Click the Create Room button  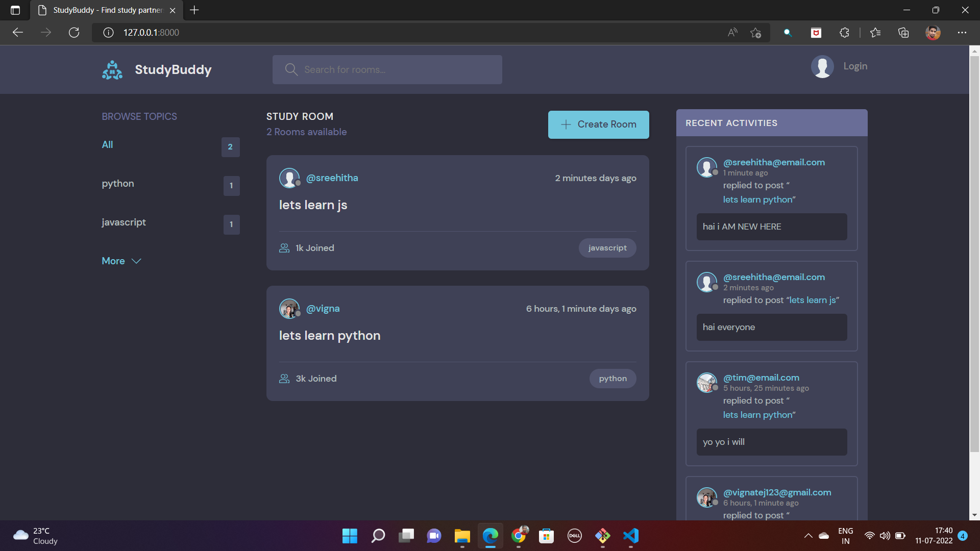tap(598, 124)
